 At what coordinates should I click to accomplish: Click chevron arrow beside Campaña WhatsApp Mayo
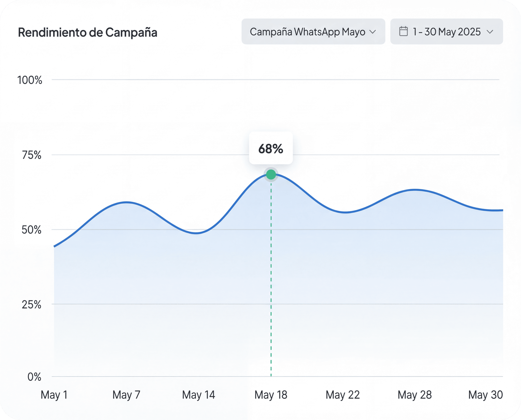coord(373,32)
